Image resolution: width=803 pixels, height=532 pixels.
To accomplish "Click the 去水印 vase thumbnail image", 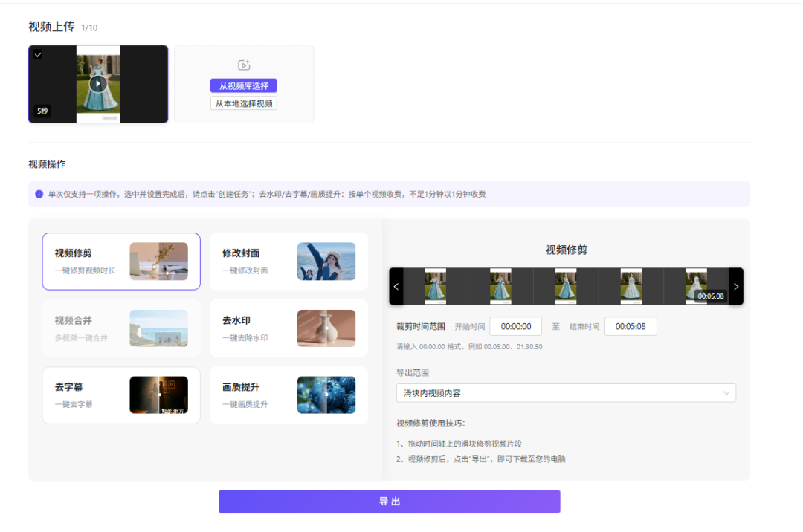I will [x=326, y=328].
